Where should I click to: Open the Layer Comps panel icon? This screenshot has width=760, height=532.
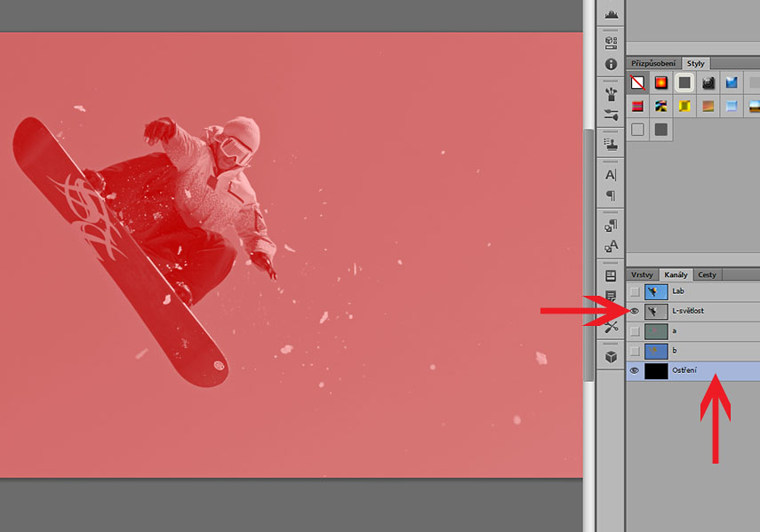[x=611, y=276]
